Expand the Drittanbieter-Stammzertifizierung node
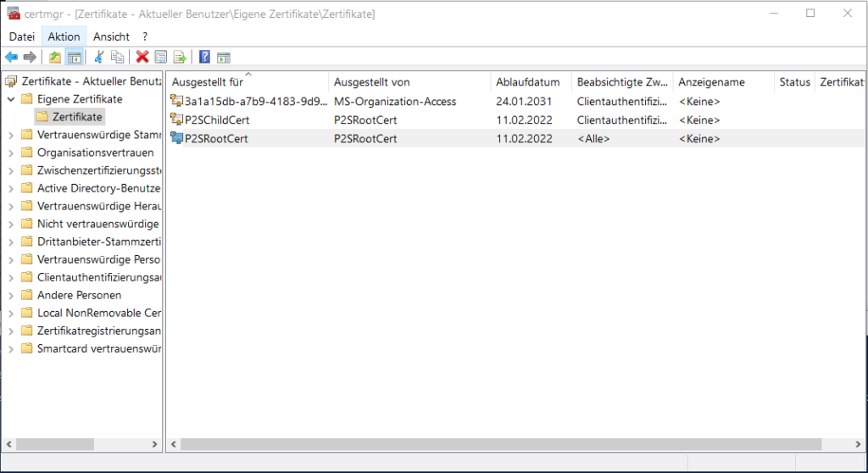The image size is (868, 473). point(11,242)
